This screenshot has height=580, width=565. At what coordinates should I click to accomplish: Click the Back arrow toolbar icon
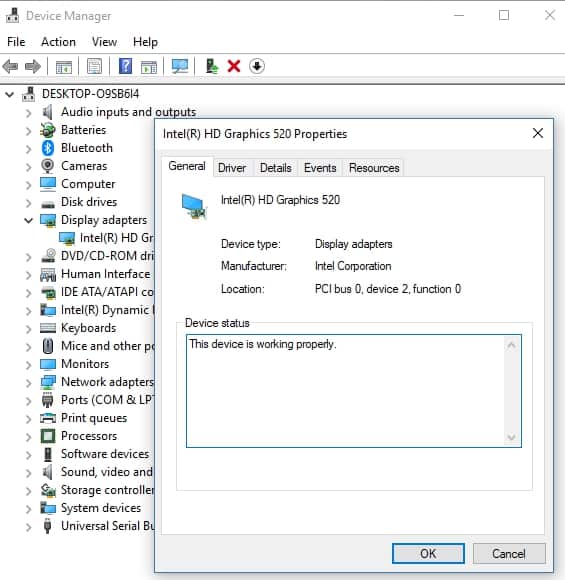[x=10, y=67]
